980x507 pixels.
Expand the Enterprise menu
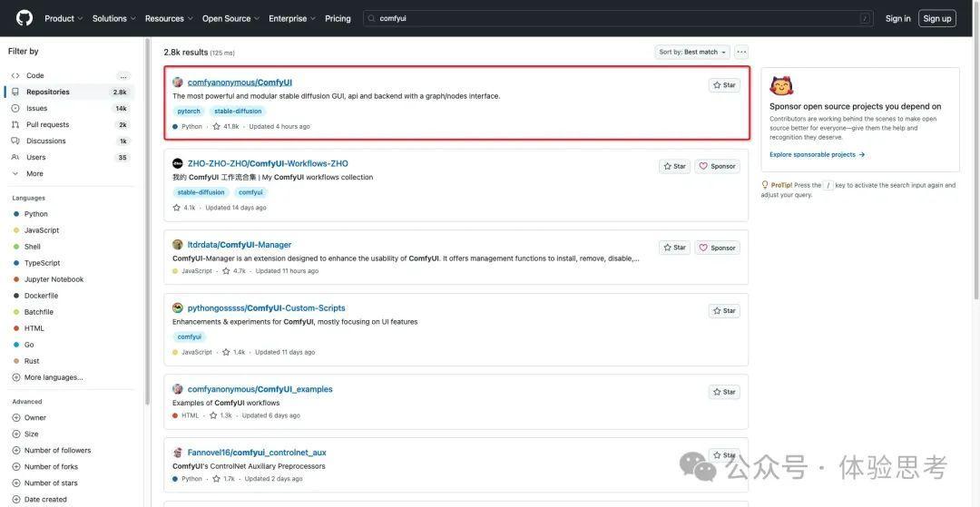pos(292,19)
